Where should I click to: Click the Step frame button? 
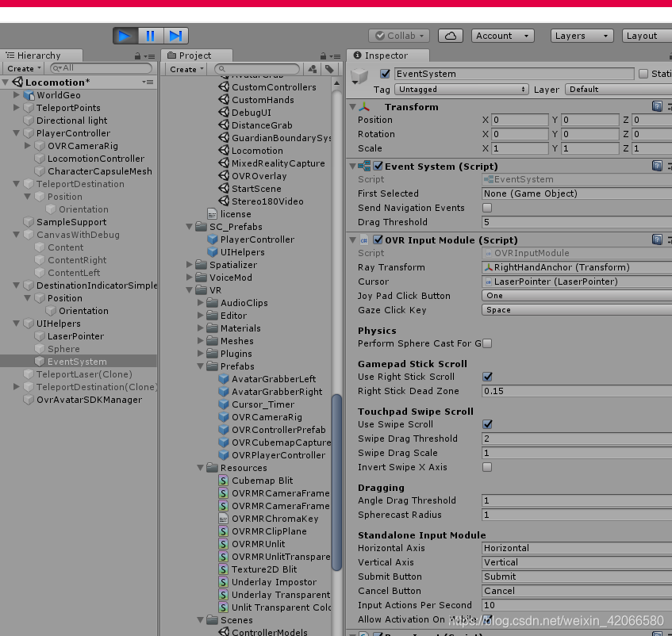point(175,36)
